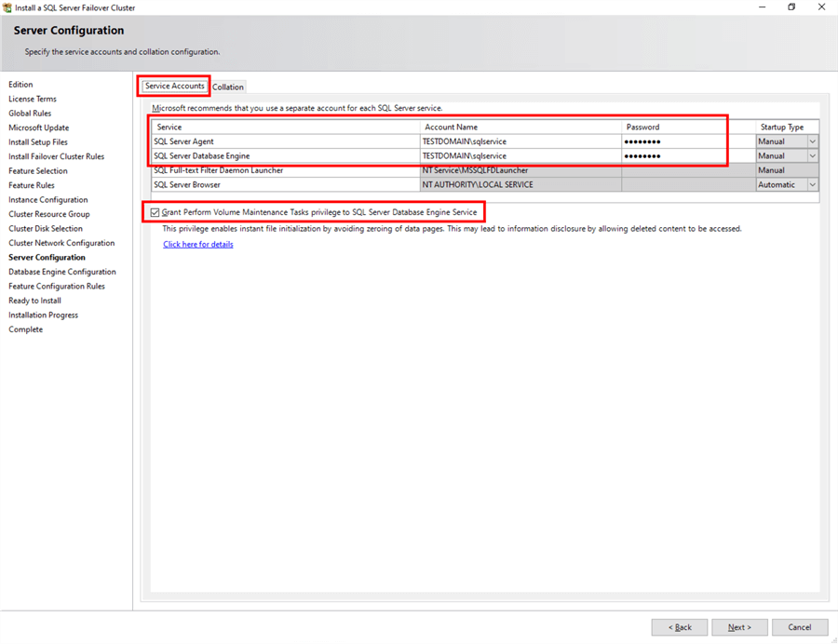Click Manual startup type of Full-text Filter Daemon Launcher
838x644 pixels.
click(x=787, y=170)
